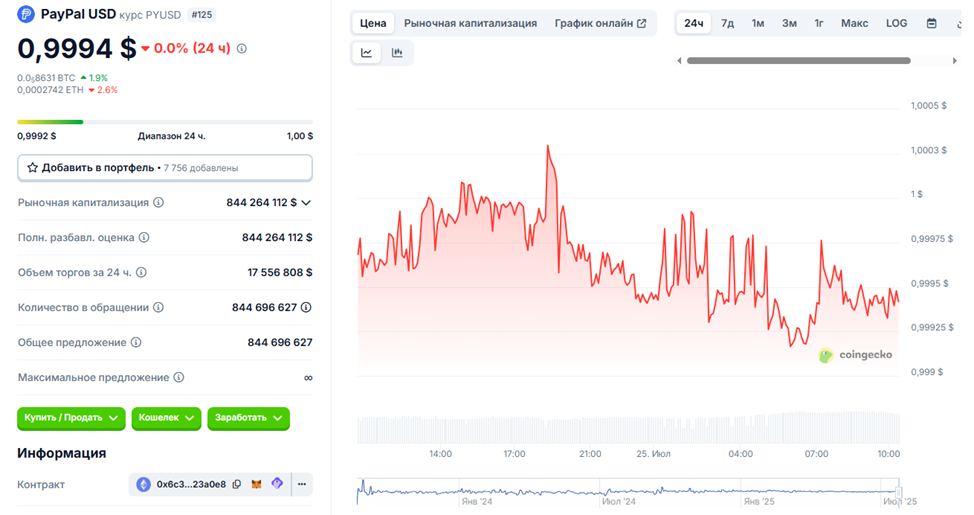Image resolution: width=974 pixels, height=515 pixels.
Task: Open the calendar date range picker
Action: click(932, 24)
